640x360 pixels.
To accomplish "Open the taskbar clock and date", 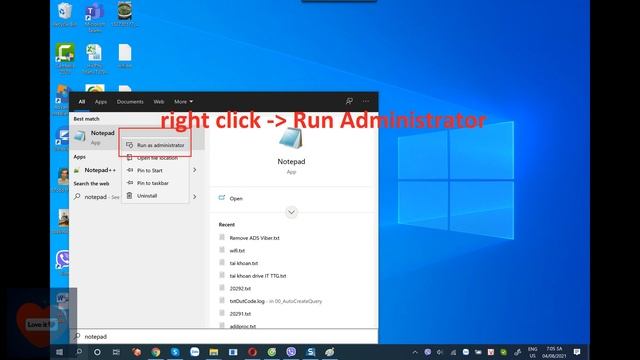I will (x=554, y=352).
